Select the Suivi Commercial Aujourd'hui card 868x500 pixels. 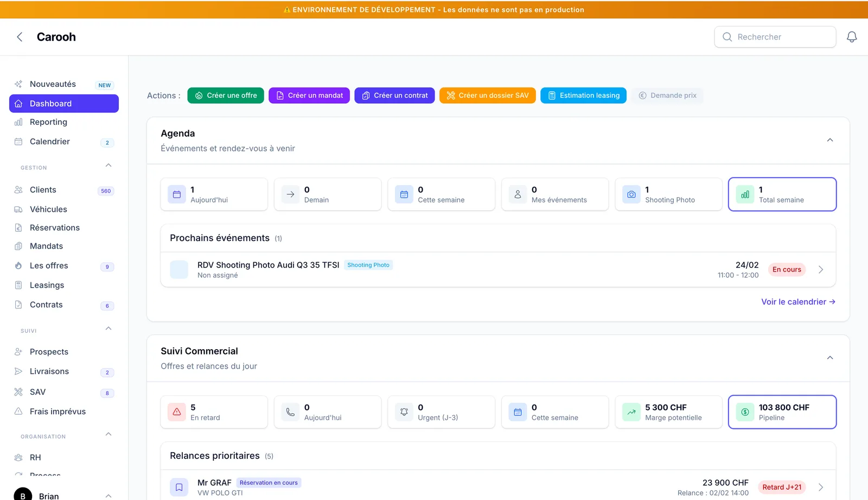click(x=328, y=412)
